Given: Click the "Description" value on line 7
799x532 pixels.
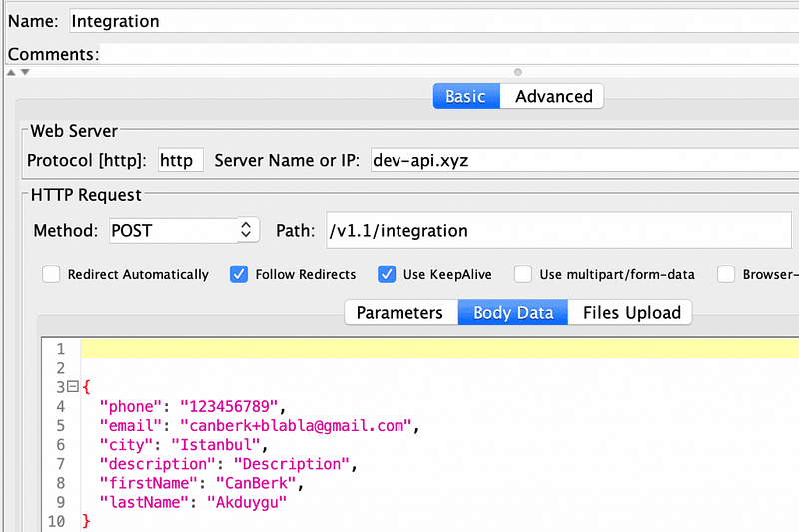Looking at the screenshot, I should [292, 464].
